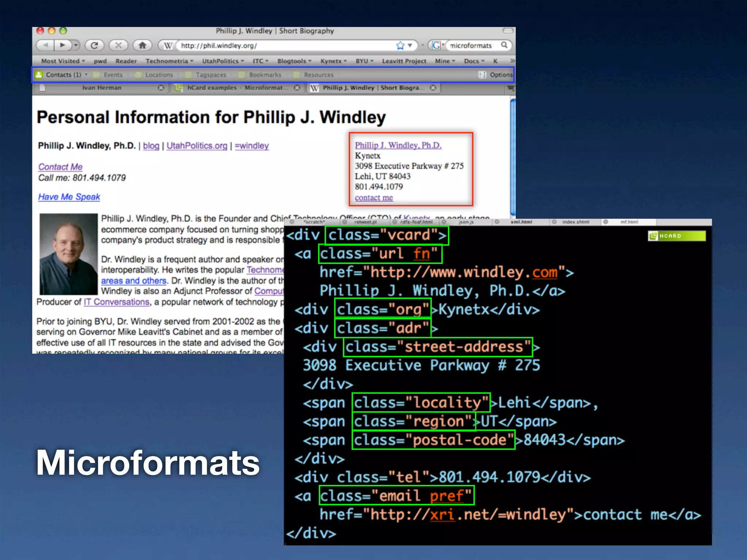Click Phillip Windley's portrait photo
Viewport: 747px width, 560px height.
(x=69, y=254)
